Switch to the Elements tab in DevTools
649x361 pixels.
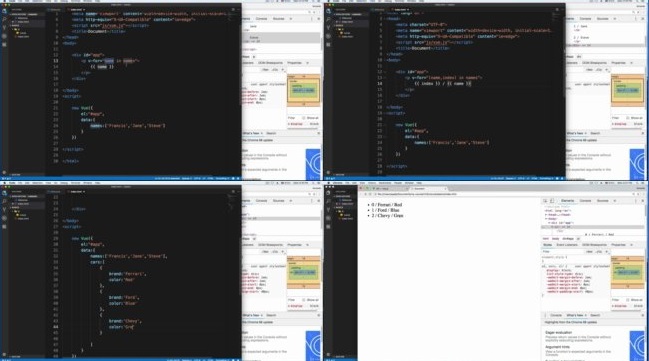click(567, 201)
